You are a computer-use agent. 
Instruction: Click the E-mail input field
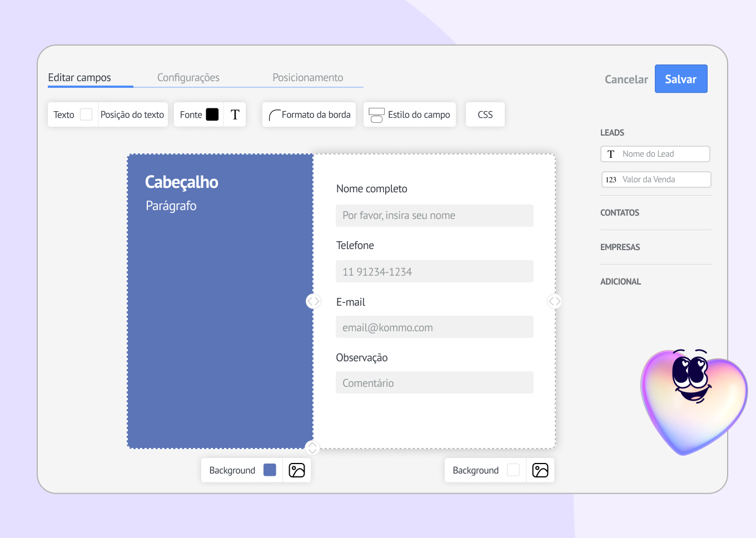(x=435, y=327)
